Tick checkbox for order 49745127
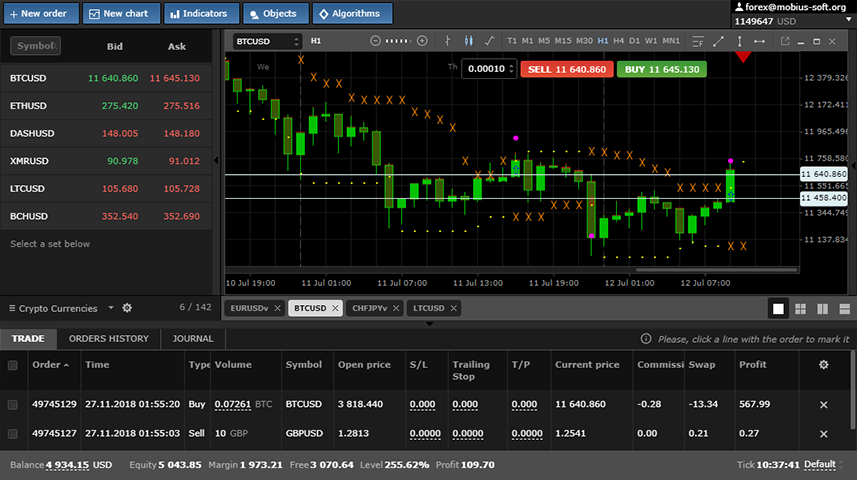The height and width of the screenshot is (480, 857). pyautogui.click(x=13, y=433)
